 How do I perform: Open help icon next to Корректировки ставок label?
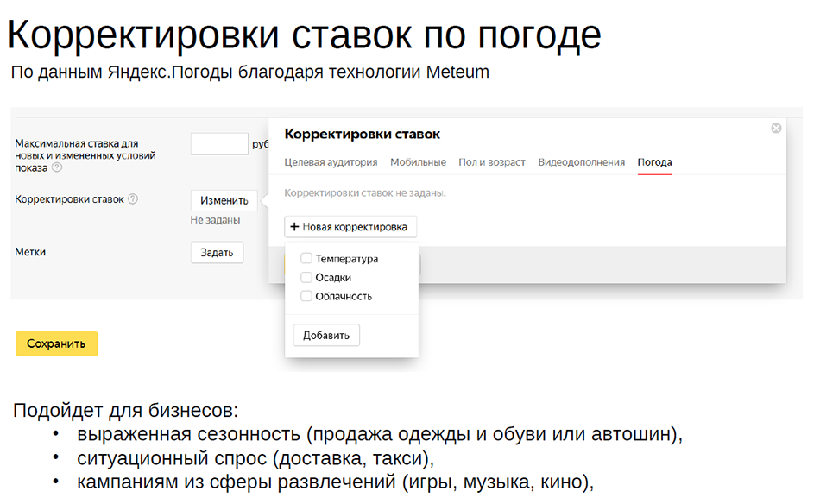click(x=133, y=199)
